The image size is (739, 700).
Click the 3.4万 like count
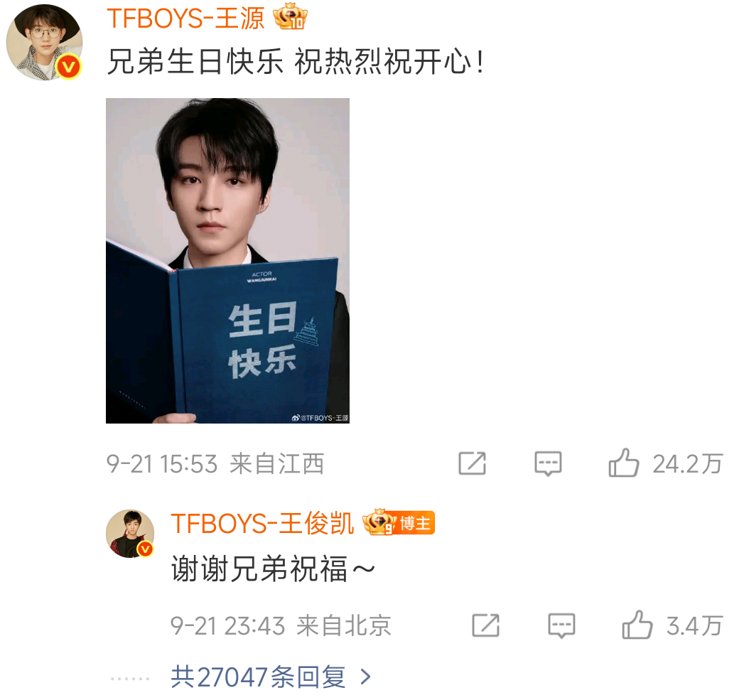[694, 626]
